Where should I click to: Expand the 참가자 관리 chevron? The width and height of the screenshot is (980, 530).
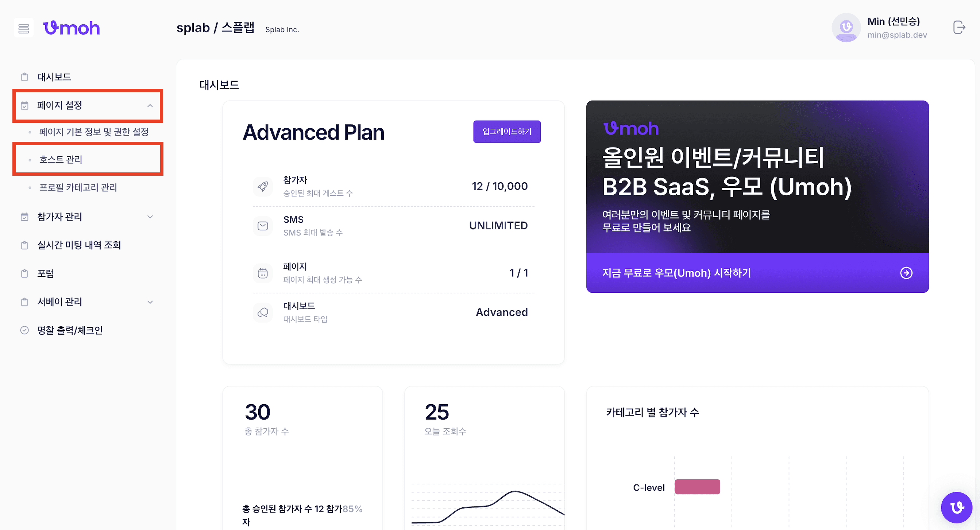coord(150,217)
